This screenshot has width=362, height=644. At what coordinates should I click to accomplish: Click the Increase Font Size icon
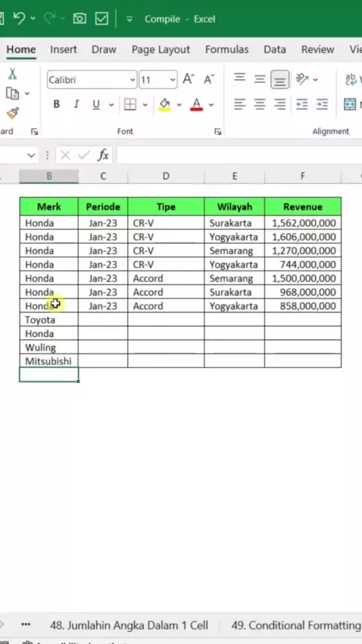coord(189,79)
